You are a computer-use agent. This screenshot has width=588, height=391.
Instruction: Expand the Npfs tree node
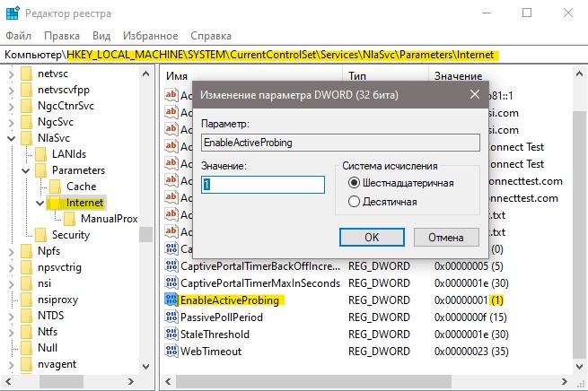[12, 251]
